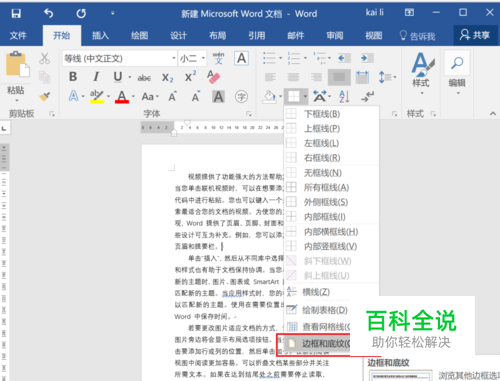Toggle subscript formatting

click(167, 78)
